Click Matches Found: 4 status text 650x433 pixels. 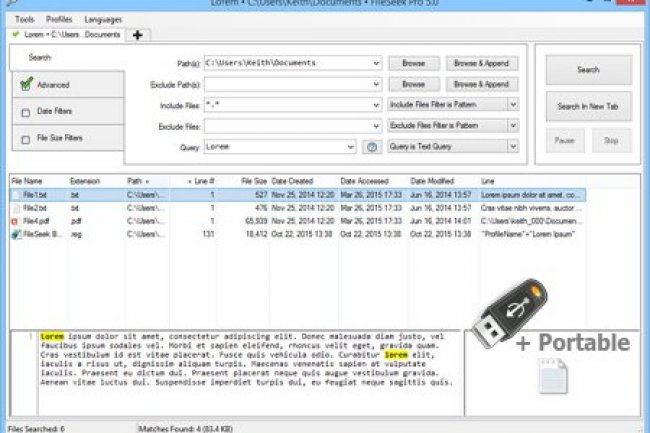pyautogui.click(x=185, y=429)
